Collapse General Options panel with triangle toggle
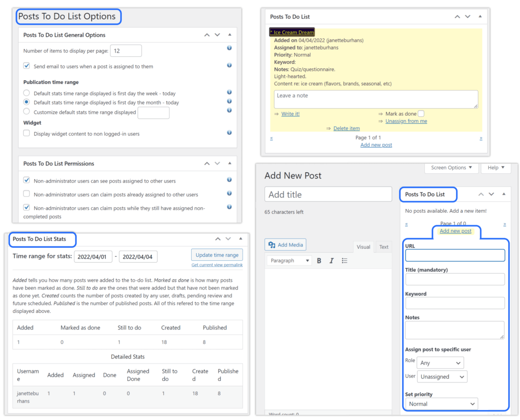The width and height of the screenshot is (520, 420). point(229,35)
